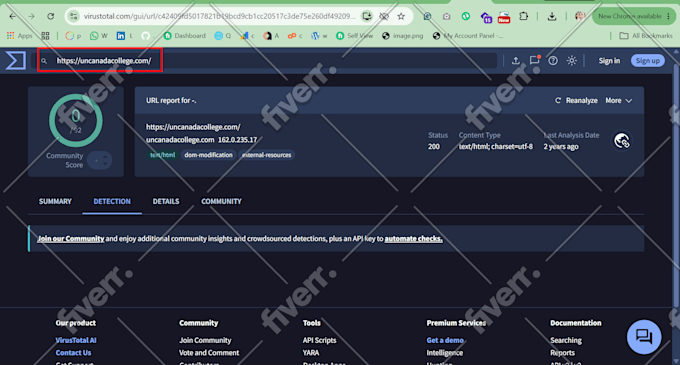Screen dimensions: 680x365
Task: Expand the All Bookmarks folder
Action: click(x=646, y=36)
